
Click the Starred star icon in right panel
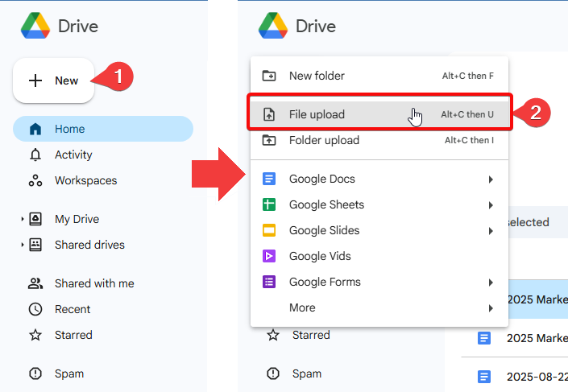pyautogui.click(x=273, y=335)
